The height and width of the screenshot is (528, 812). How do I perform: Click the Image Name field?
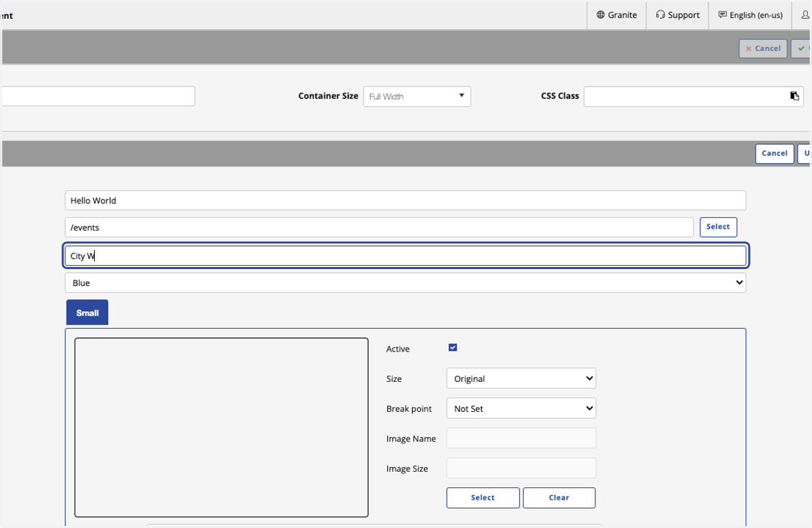click(521, 438)
